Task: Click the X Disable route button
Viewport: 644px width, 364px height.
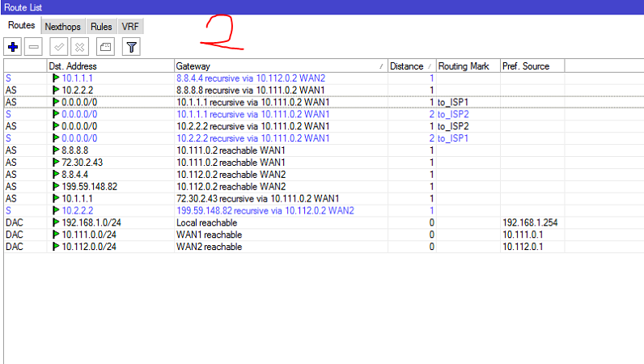Action: [x=79, y=47]
